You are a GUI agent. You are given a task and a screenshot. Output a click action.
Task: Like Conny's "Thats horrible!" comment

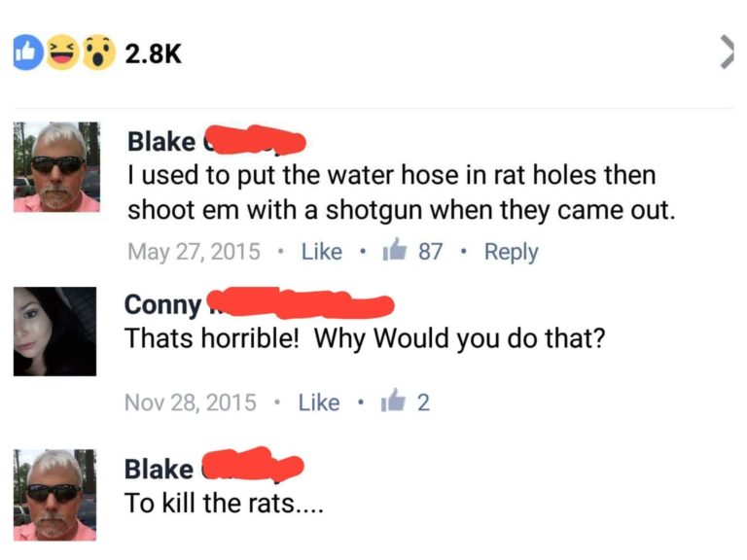point(319,402)
